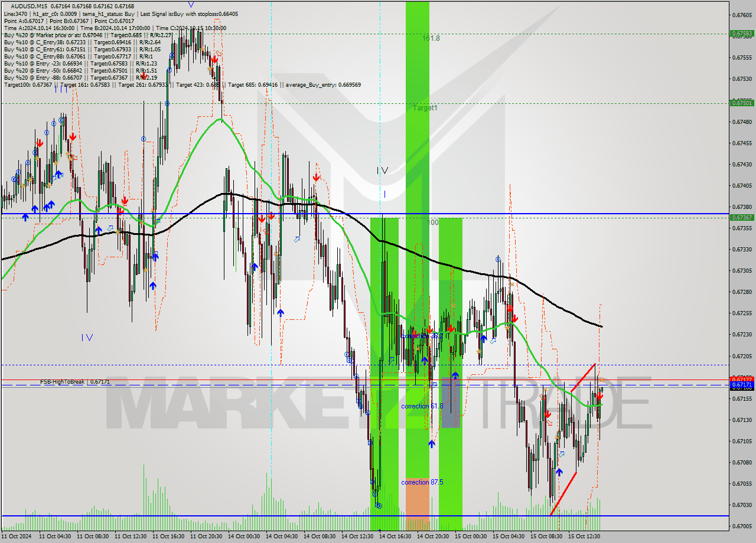The height and width of the screenshot is (543, 756).
Task: Click the 'Point A:0.67017' label
Action: click(24, 21)
